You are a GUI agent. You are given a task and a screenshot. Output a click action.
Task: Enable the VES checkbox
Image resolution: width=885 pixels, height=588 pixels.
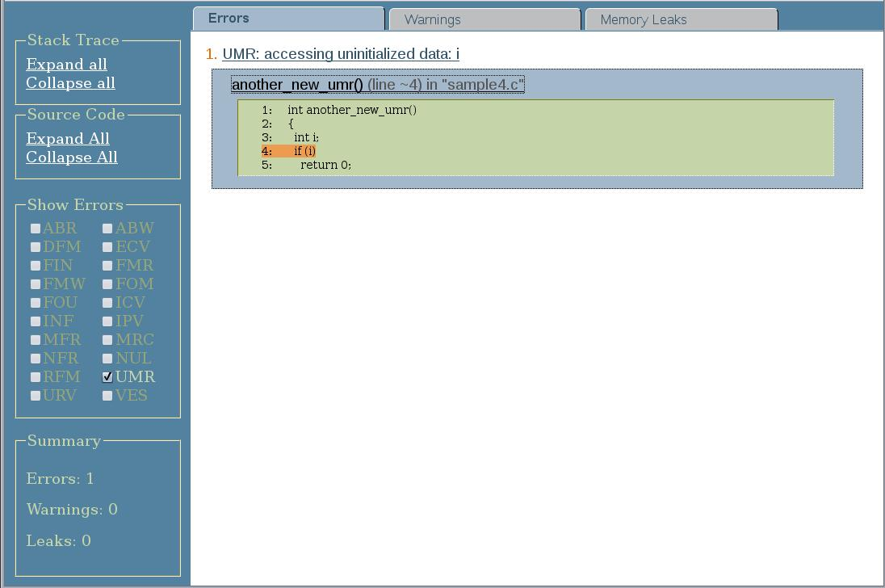coord(107,396)
